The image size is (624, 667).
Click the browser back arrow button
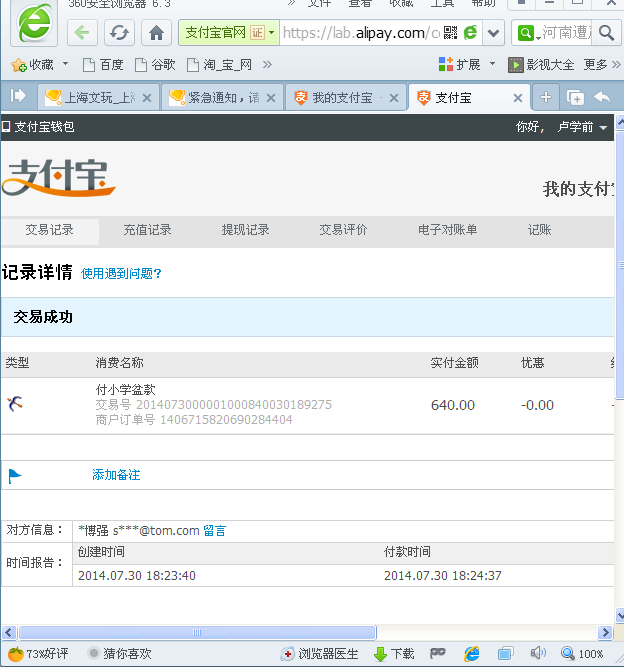(82, 32)
